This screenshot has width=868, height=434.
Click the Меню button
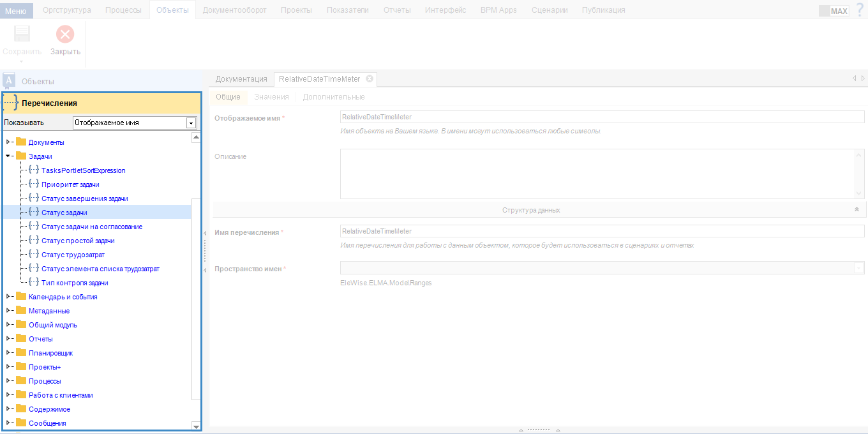pyautogui.click(x=16, y=10)
